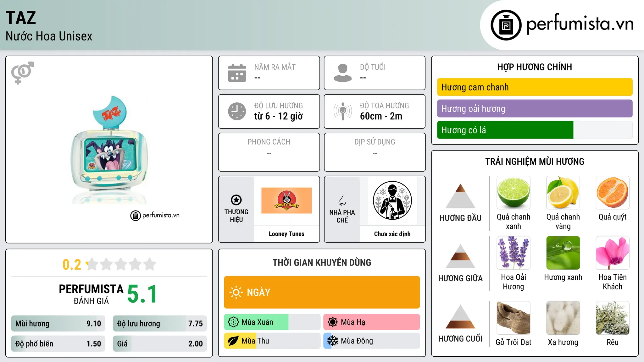Click the clock icon for Độ Lưu Hương
This screenshot has width=644, height=362.
tap(237, 111)
